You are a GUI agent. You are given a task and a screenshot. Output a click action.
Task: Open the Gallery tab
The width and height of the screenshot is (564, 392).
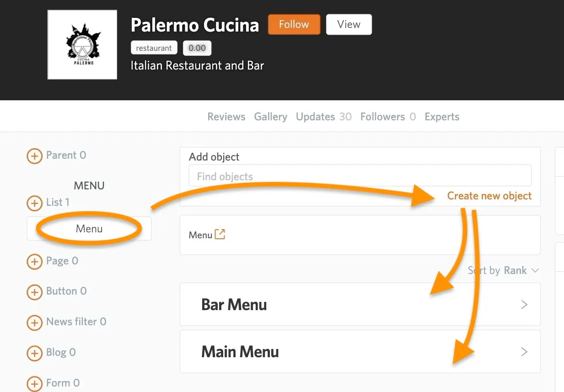pos(271,117)
